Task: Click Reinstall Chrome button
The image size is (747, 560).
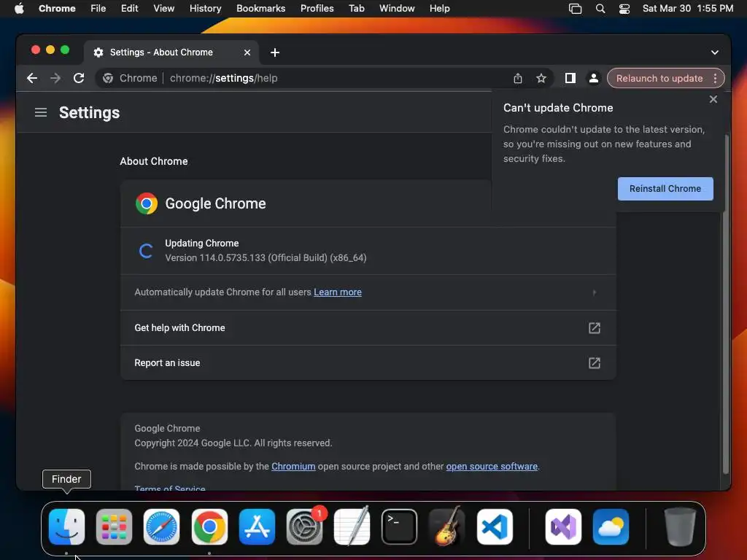Action: 665,189
